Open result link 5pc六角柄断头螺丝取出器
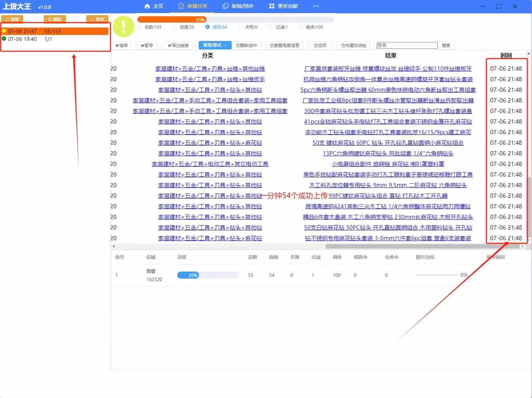 coord(388,90)
